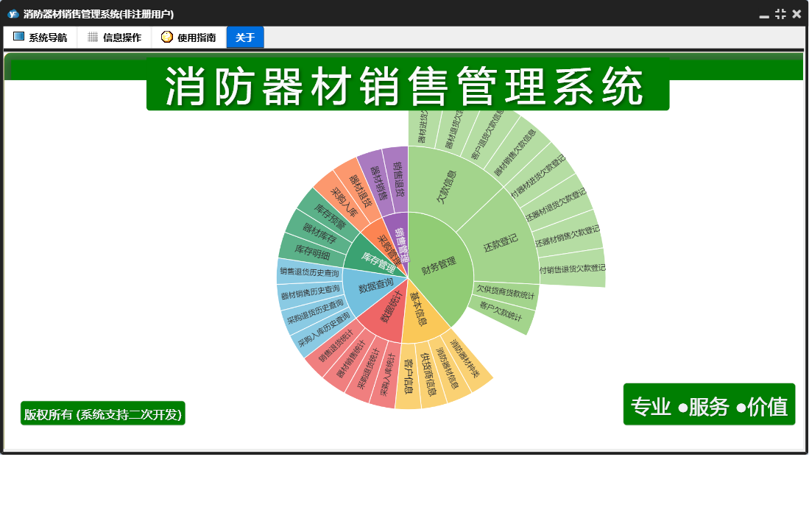Open the 客户信息 yellow segment
This screenshot has width=809, height=532.
point(408,376)
